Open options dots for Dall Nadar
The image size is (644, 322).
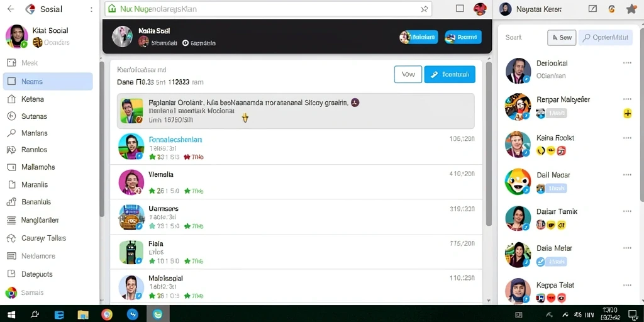tap(627, 175)
